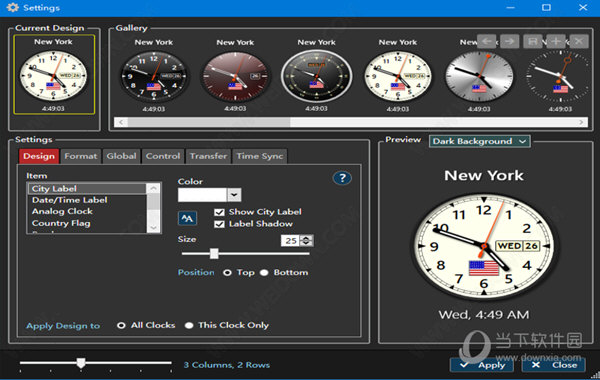Open the font chooser AA icon
The height and width of the screenshot is (380, 600).
(x=188, y=219)
